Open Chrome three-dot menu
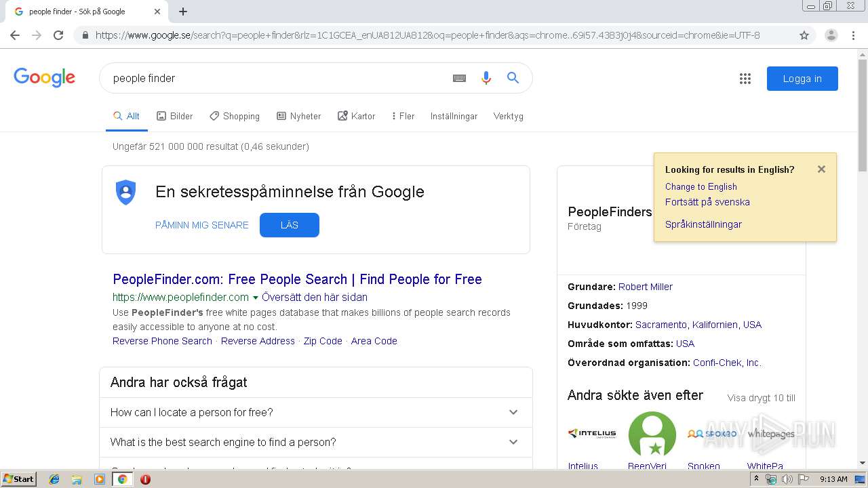Viewport: 868px width, 488px height. [x=853, y=35]
